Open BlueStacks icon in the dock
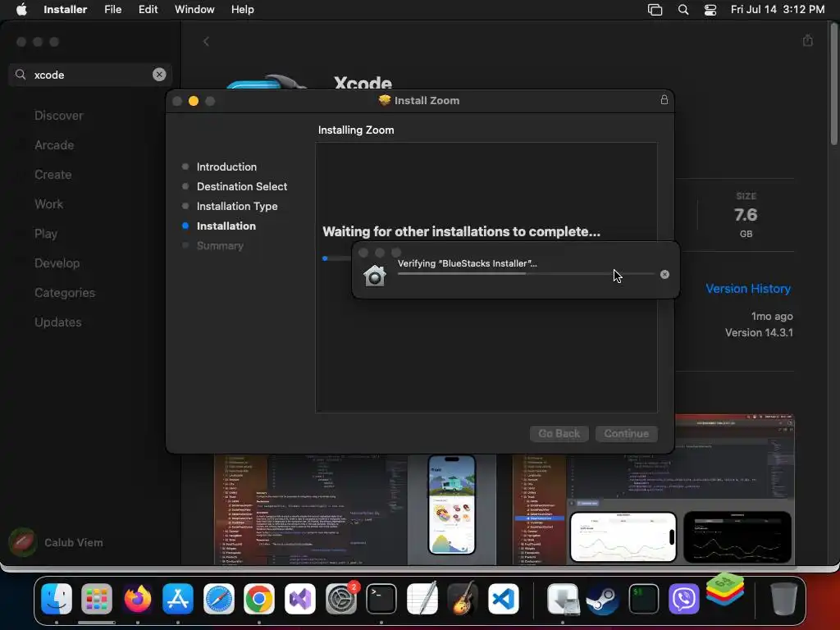 click(x=725, y=589)
